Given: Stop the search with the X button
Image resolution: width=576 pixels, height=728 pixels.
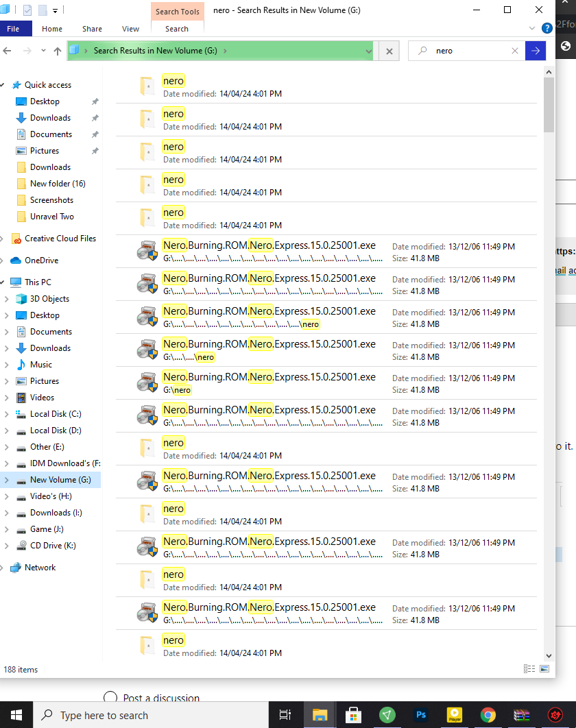Looking at the screenshot, I should [389, 51].
